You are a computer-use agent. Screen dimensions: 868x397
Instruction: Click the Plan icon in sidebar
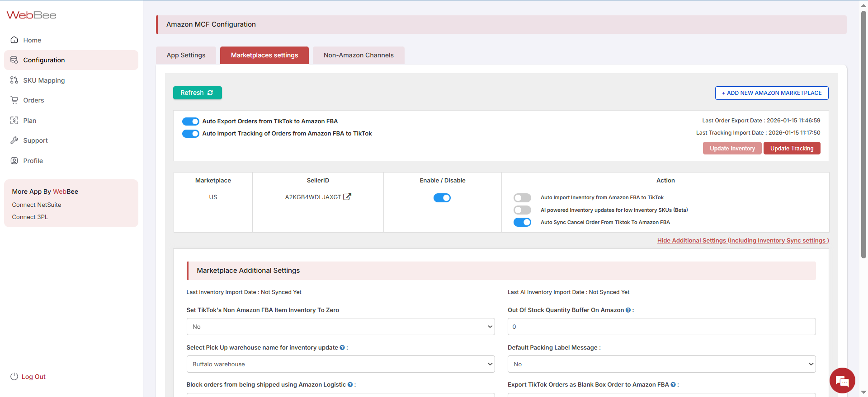pos(14,121)
